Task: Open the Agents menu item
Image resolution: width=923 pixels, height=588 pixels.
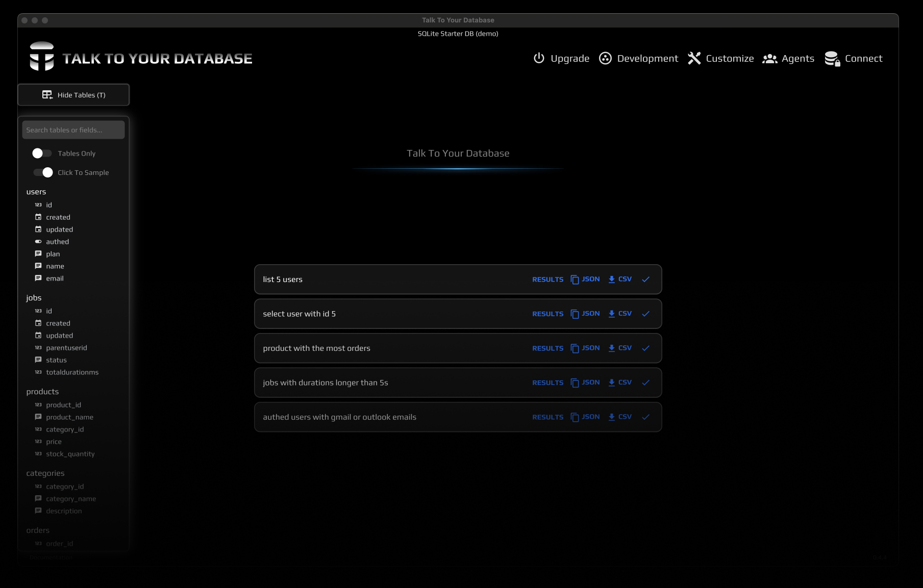Action: point(797,59)
